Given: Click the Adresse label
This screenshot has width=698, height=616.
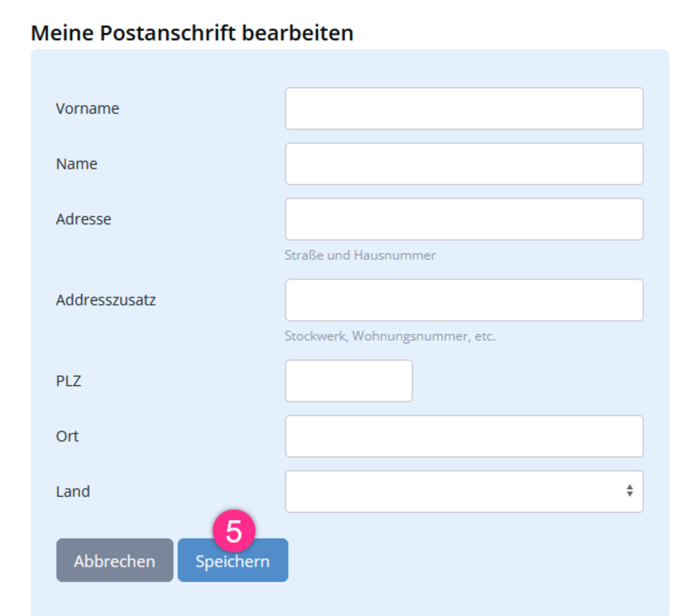Looking at the screenshot, I should pyautogui.click(x=83, y=219).
